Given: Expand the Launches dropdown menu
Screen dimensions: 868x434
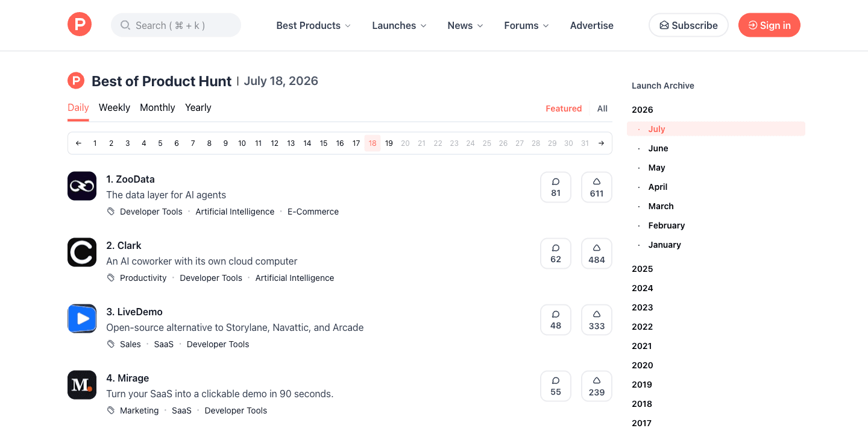Looking at the screenshot, I should (x=399, y=25).
